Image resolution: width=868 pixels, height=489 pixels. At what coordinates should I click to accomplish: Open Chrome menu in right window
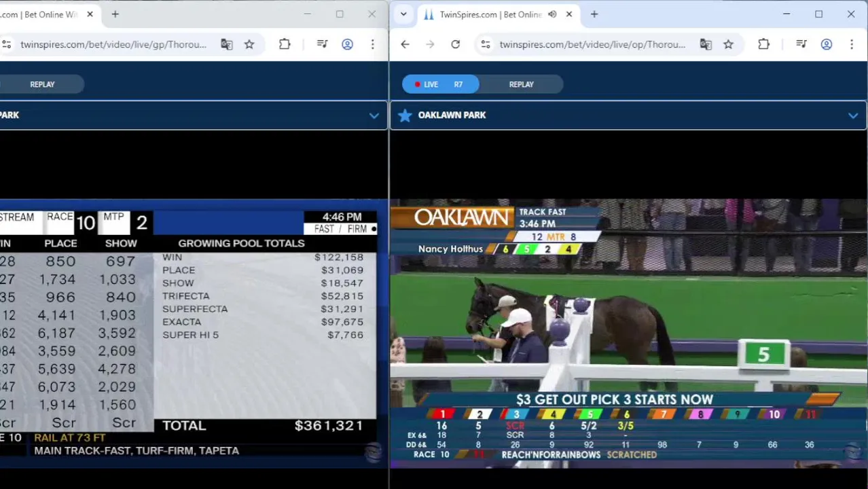tap(851, 44)
